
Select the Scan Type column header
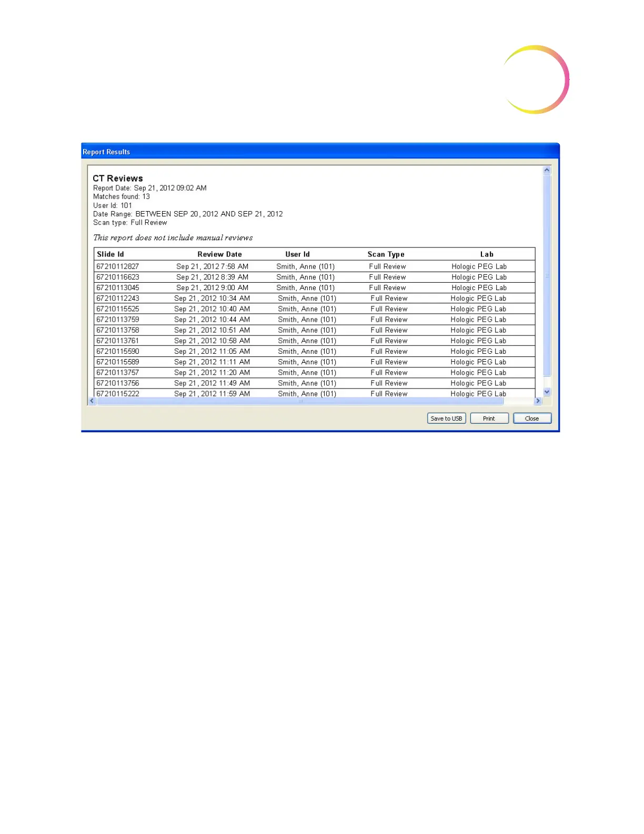pos(386,254)
